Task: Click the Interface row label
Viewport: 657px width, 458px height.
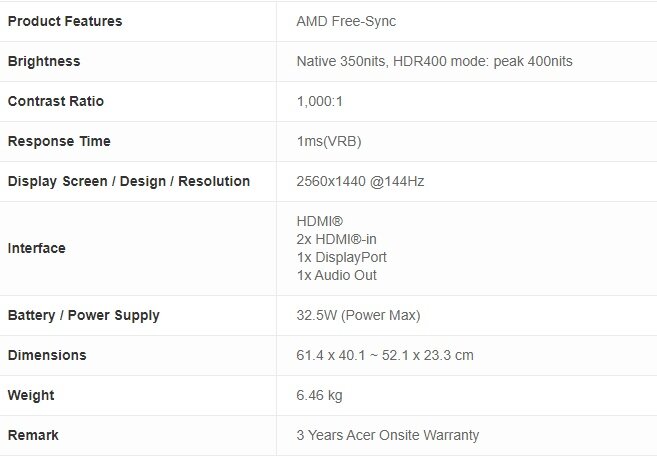Action: pyautogui.click(x=36, y=248)
